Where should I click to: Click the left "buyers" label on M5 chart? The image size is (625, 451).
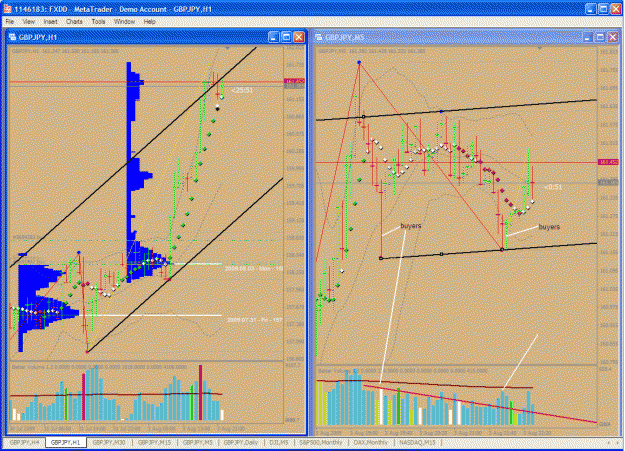click(411, 226)
